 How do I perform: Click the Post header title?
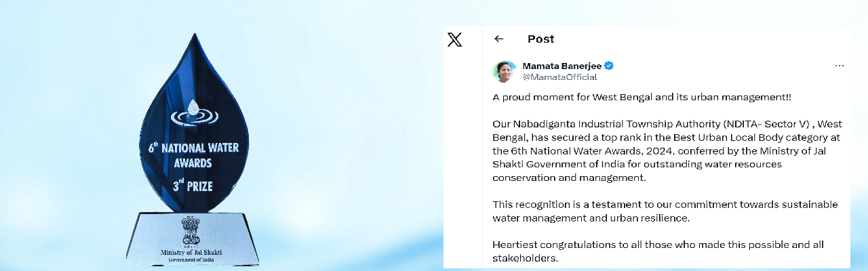tap(540, 39)
